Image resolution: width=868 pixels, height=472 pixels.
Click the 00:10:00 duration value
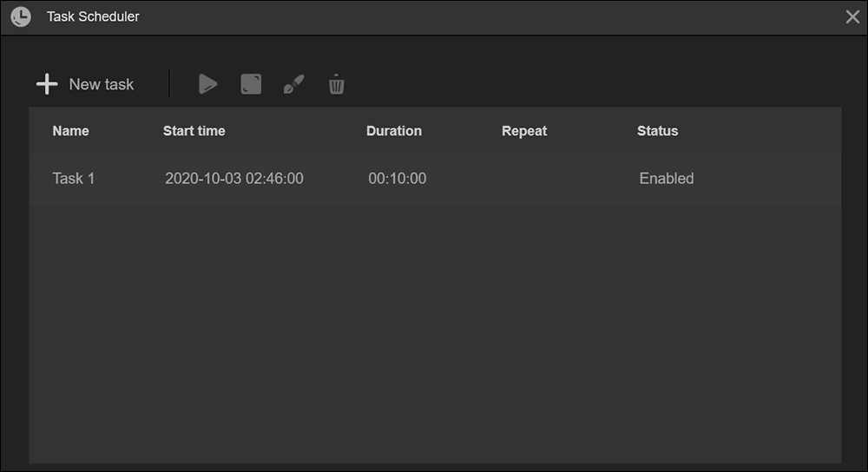click(398, 178)
